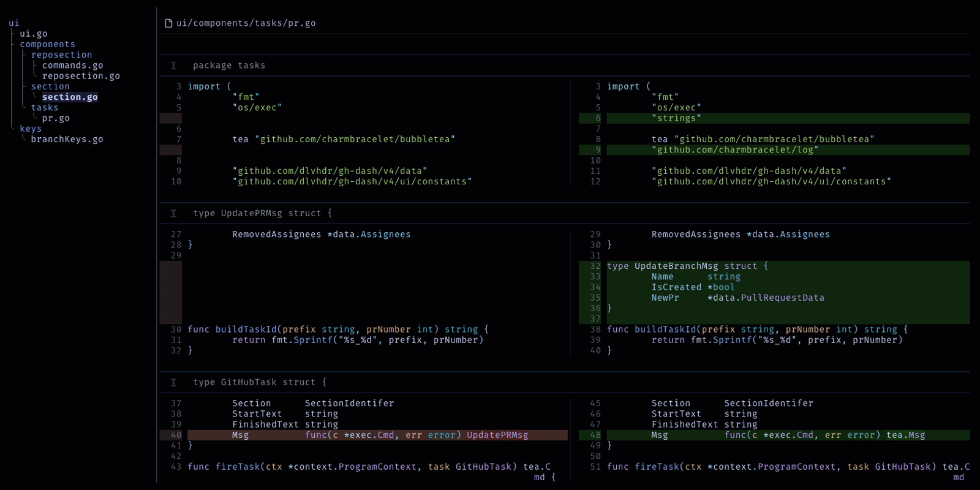Viewport: 980px width, 490px height.
Task: Click the added line containing "strings" import
Action: pos(774,118)
